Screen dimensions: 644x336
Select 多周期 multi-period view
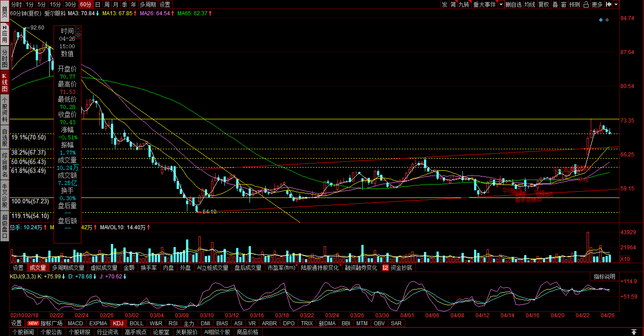148,4
